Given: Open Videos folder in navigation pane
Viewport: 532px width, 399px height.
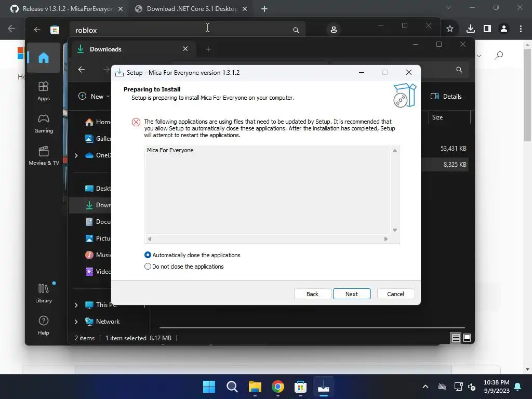Looking at the screenshot, I should (98, 272).
